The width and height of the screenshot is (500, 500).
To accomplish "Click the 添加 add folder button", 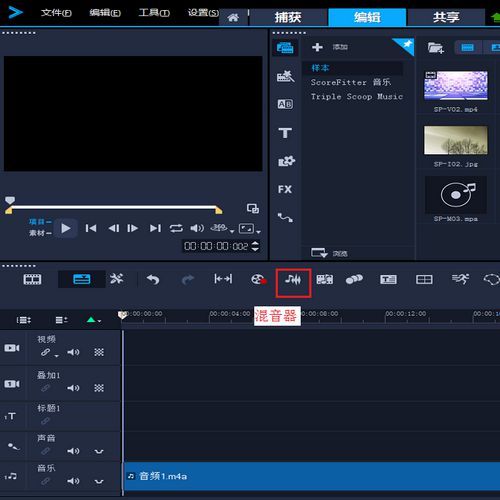I will 330,47.
